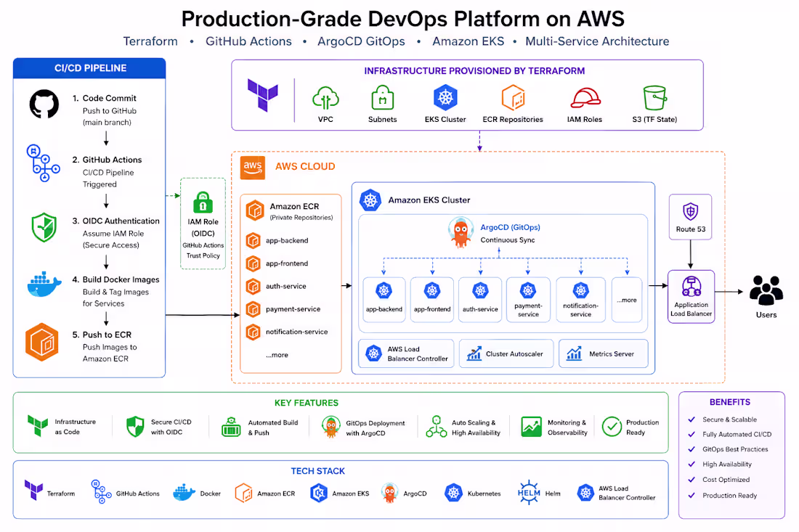
Task: Select the app-frontend pod icon in the EKS cluster
Action: (x=432, y=291)
